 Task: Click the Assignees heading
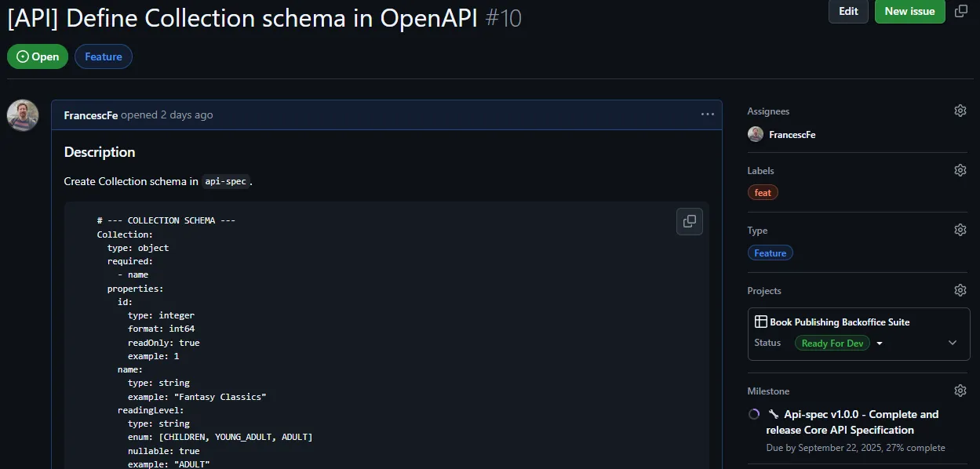point(768,111)
